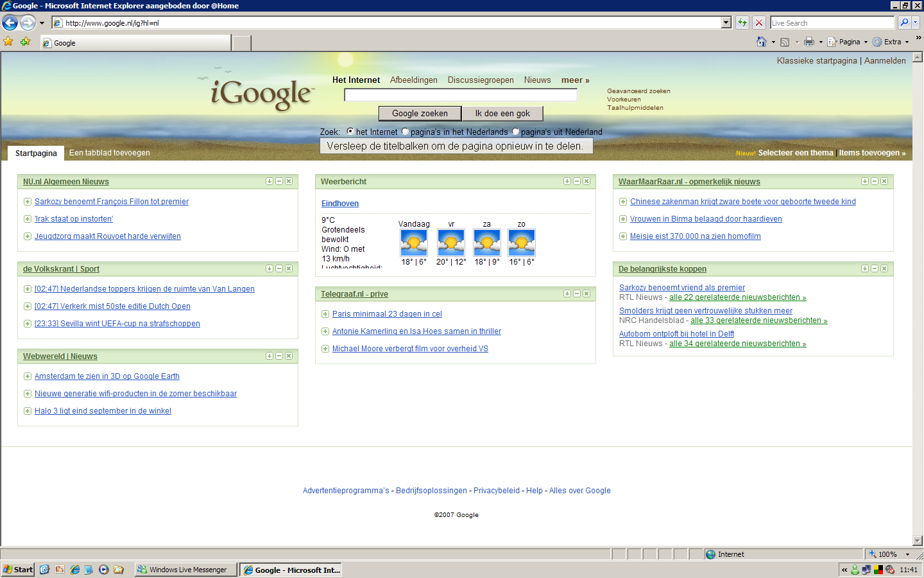Close the Webwereld Nieuws widget
The height and width of the screenshot is (578, 924).
[289, 356]
